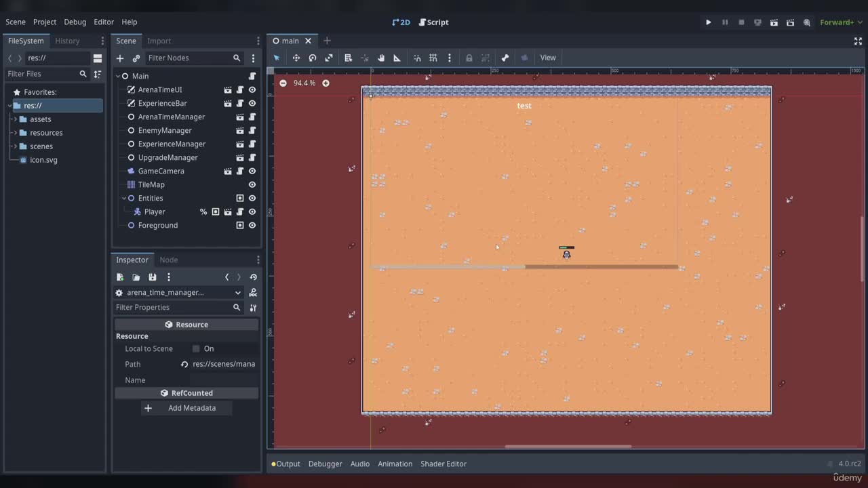Activate the Rotate Mode tool
Viewport: 868px width, 488px height.
coord(313,58)
